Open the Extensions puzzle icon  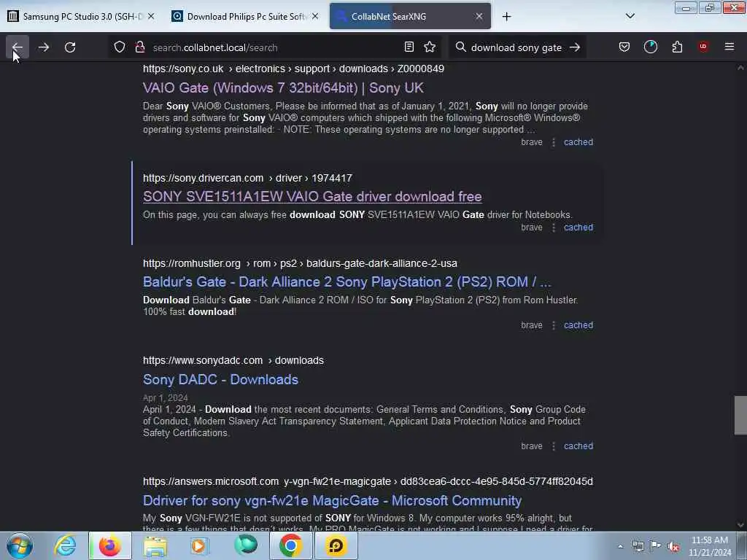click(x=677, y=47)
